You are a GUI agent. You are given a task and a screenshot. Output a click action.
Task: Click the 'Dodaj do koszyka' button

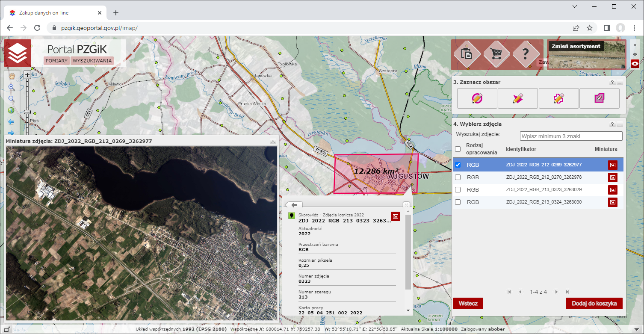pos(594,303)
